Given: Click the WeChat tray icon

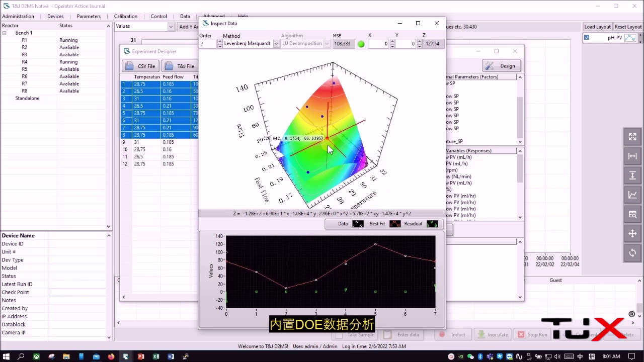Looking at the screenshot, I should [x=470, y=356].
